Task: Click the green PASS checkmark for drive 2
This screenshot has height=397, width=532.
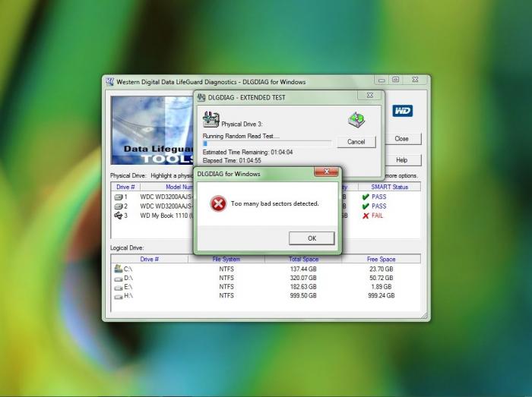Action: pos(366,206)
